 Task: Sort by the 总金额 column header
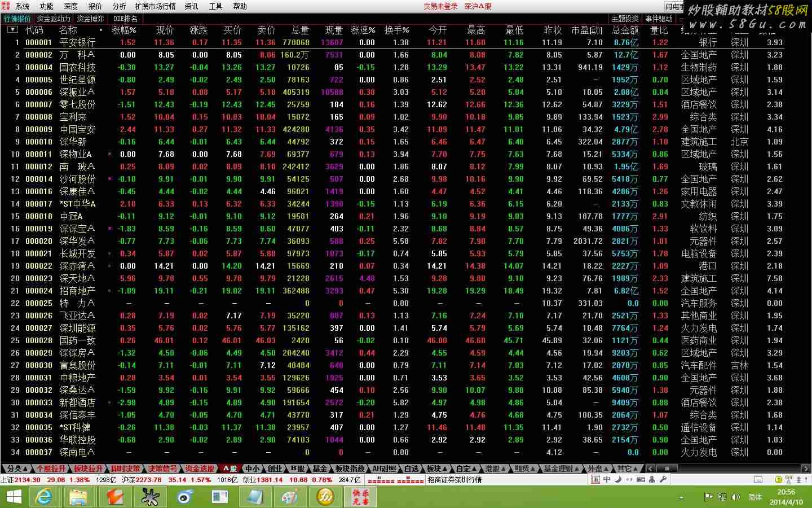coord(625,30)
